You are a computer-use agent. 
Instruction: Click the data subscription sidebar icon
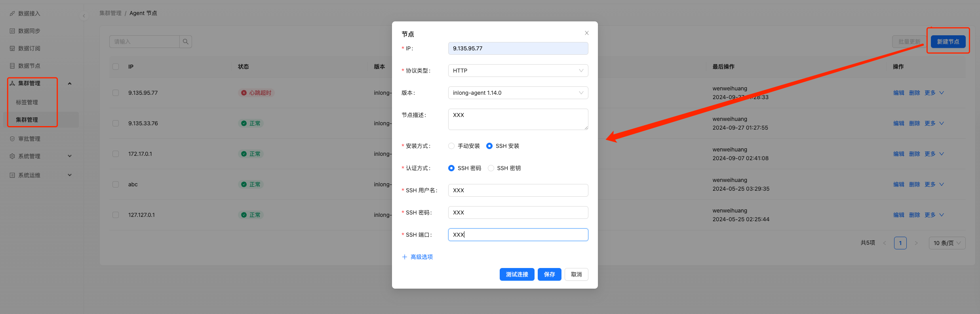click(x=12, y=48)
